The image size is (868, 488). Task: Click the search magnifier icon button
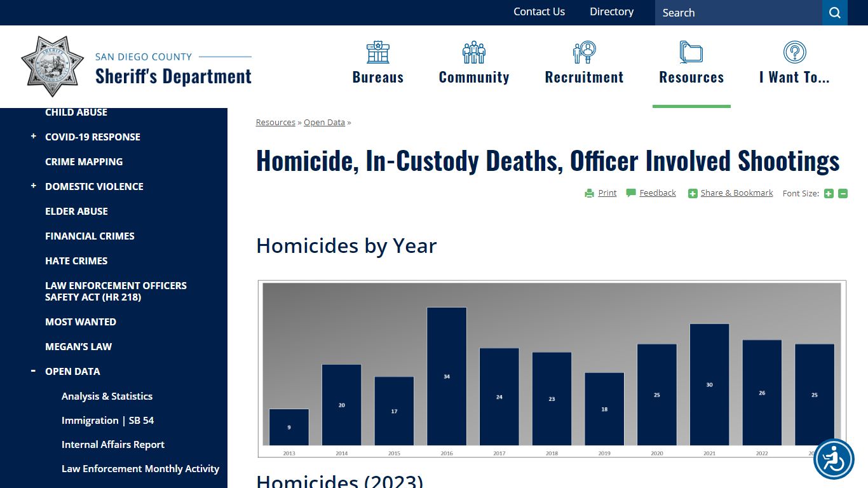pos(835,13)
